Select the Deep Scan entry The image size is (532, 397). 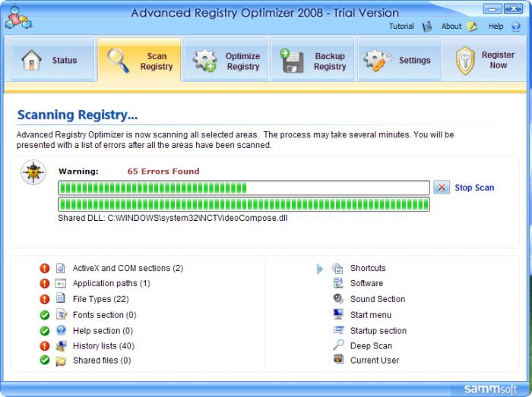click(x=371, y=346)
